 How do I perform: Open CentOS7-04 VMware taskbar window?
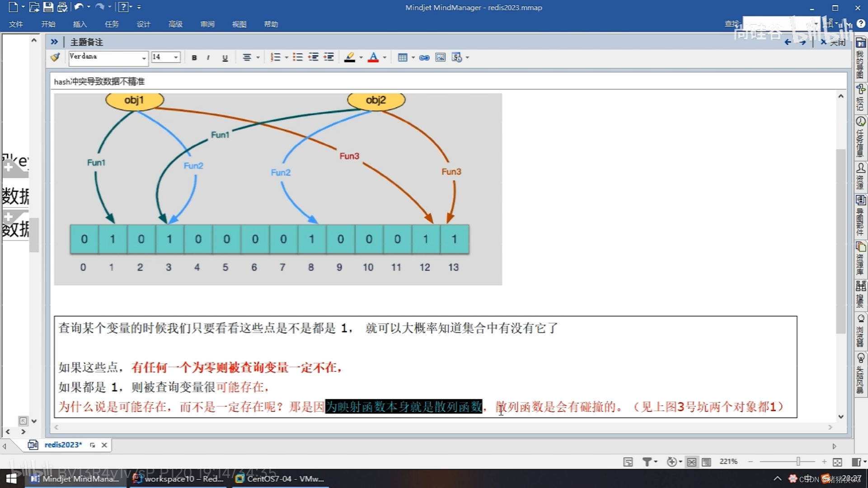[x=281, y=479]
